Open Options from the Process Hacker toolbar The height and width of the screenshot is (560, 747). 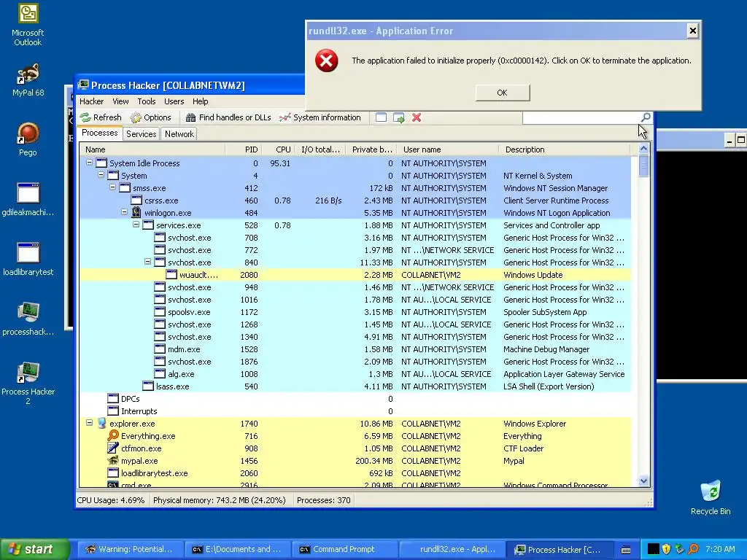150,117
